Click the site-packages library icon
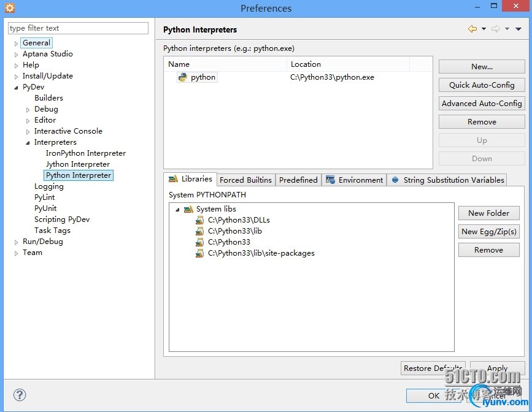The width and height of the screenshot is (532, 412). click(x=199, y=253)
